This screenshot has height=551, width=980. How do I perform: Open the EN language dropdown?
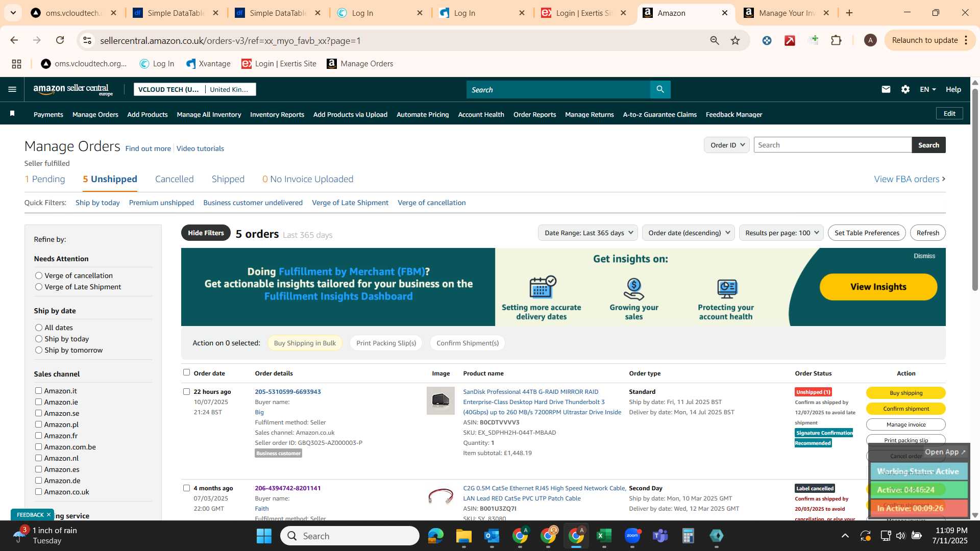click(927, 89)
